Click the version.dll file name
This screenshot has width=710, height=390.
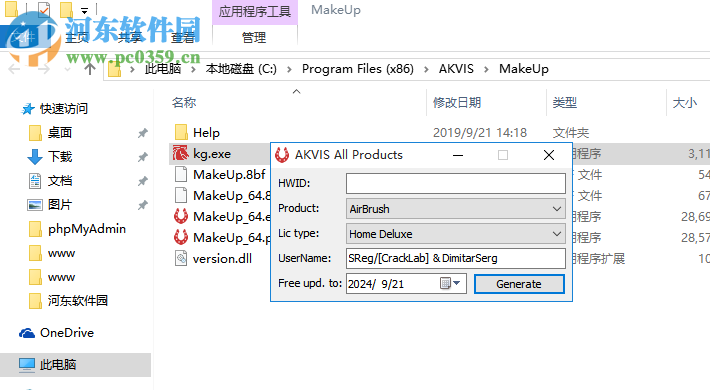pyautogui.click(x=222, y=259)
